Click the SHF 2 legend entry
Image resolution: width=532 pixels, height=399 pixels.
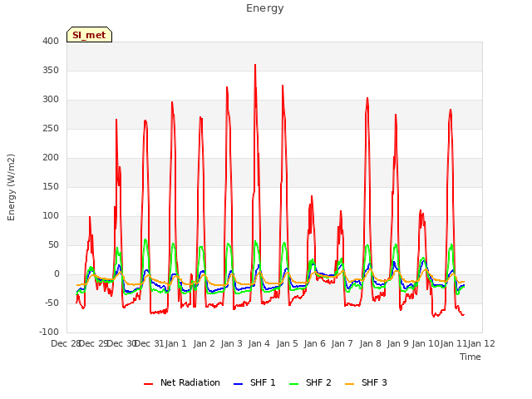coord(310,382)
